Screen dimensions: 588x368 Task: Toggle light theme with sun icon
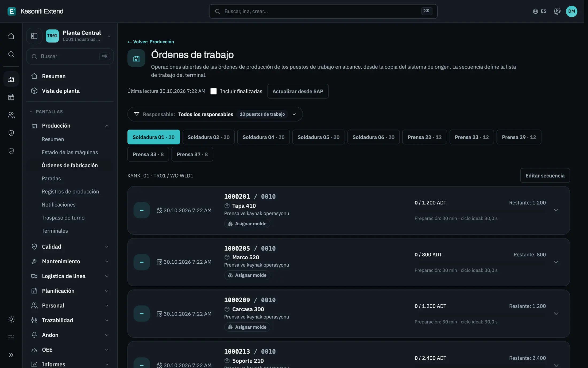point(11,319)
